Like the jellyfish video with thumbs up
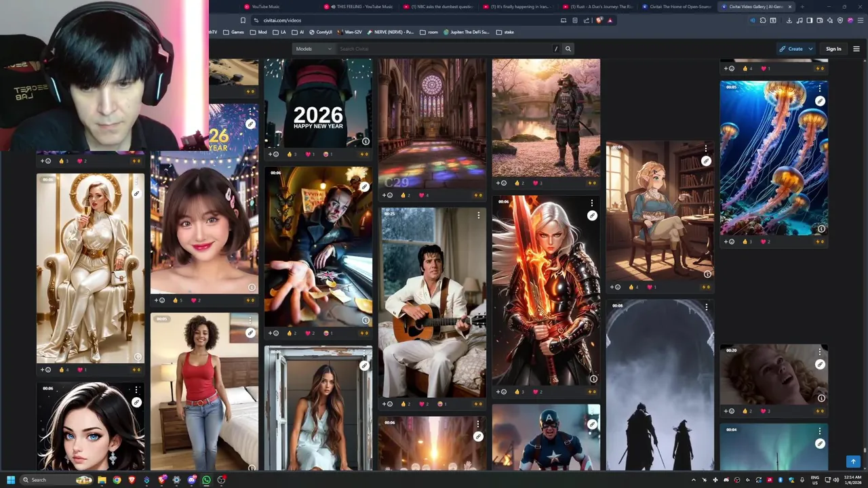 747,242
